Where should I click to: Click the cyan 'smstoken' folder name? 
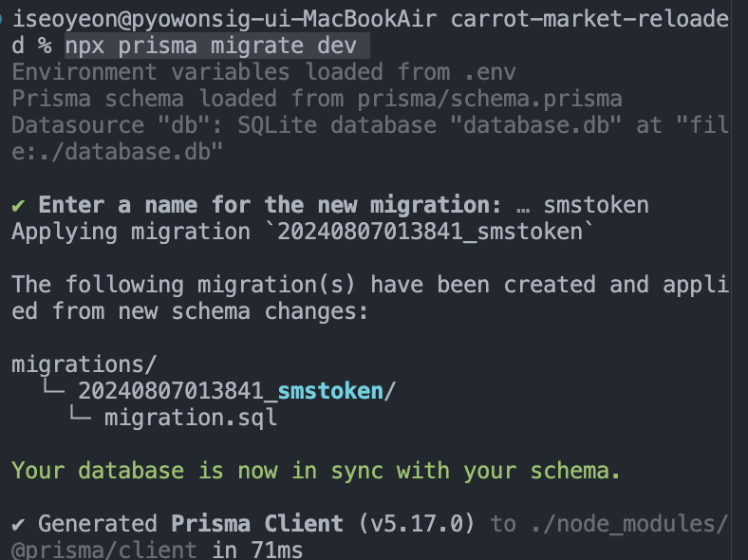click(330, 391)
